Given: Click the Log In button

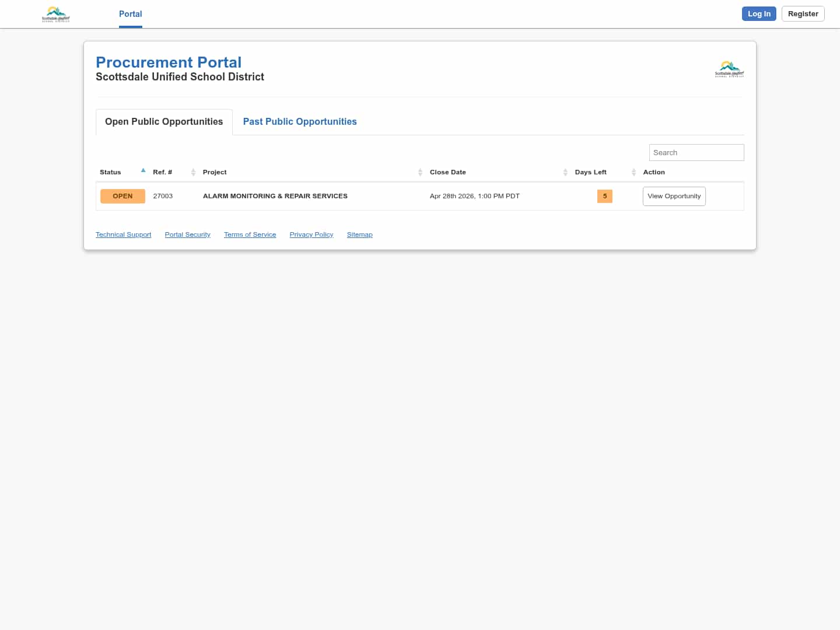Looking at the screenshot, I should pos(759,13).
